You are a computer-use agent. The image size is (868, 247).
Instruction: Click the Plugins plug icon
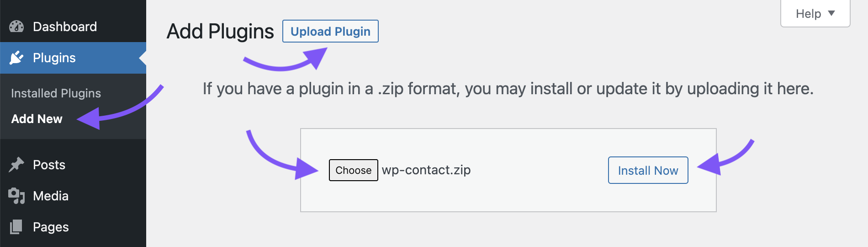pos(16,58)
